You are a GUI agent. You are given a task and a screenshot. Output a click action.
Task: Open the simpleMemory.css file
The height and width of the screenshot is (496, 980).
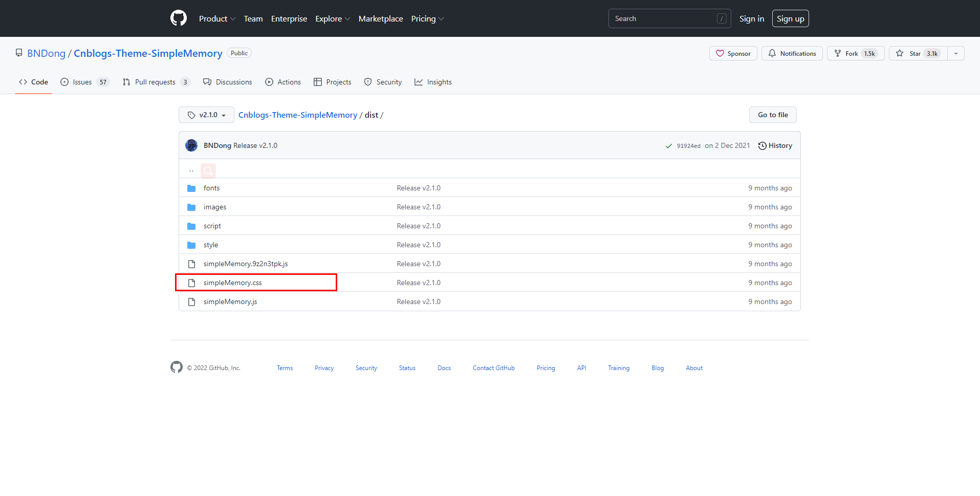(x=233, y=283)
